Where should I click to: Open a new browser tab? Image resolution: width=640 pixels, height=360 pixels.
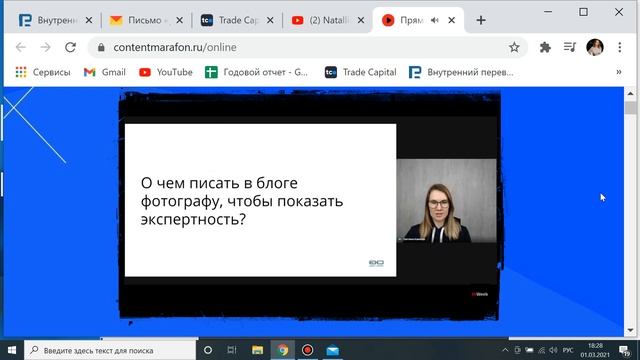(x=481, y=20)
